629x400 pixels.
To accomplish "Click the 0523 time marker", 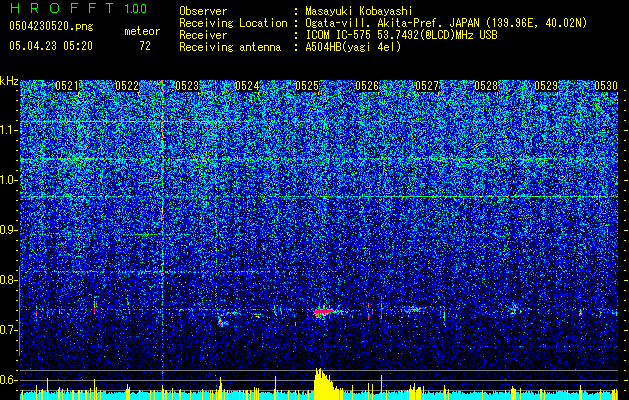I will tap(187, 86).
